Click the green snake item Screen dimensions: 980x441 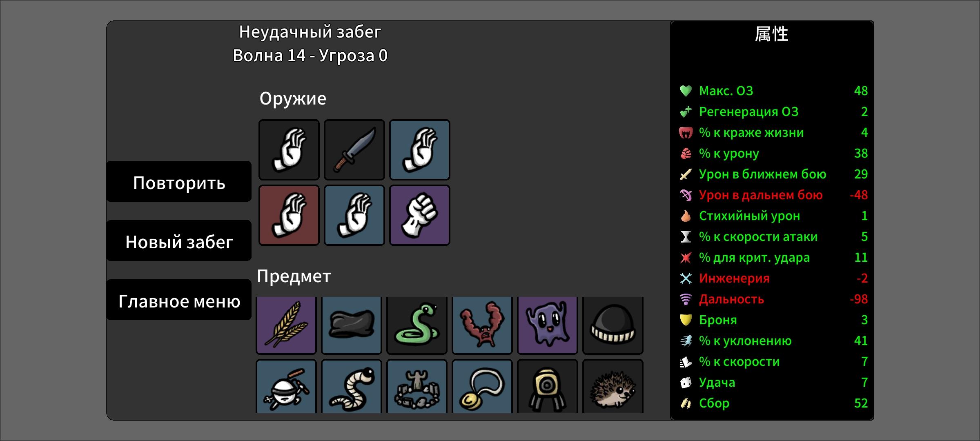point(417,325)
